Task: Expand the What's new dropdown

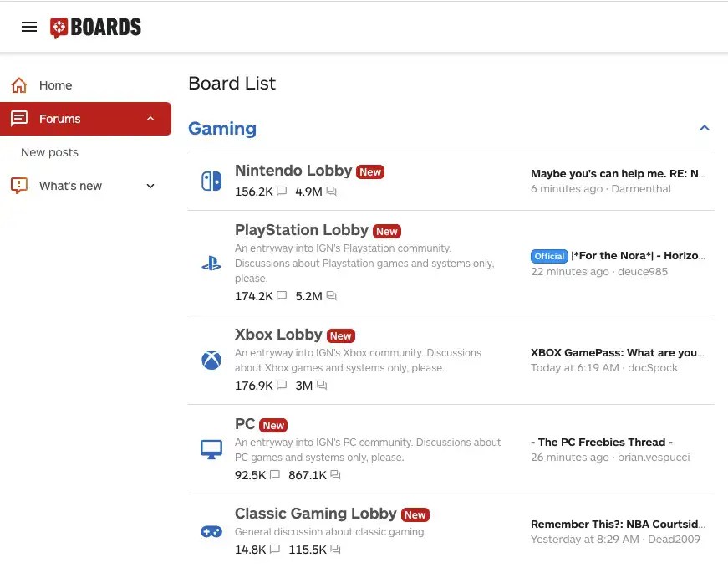Action: coord(150,186)
